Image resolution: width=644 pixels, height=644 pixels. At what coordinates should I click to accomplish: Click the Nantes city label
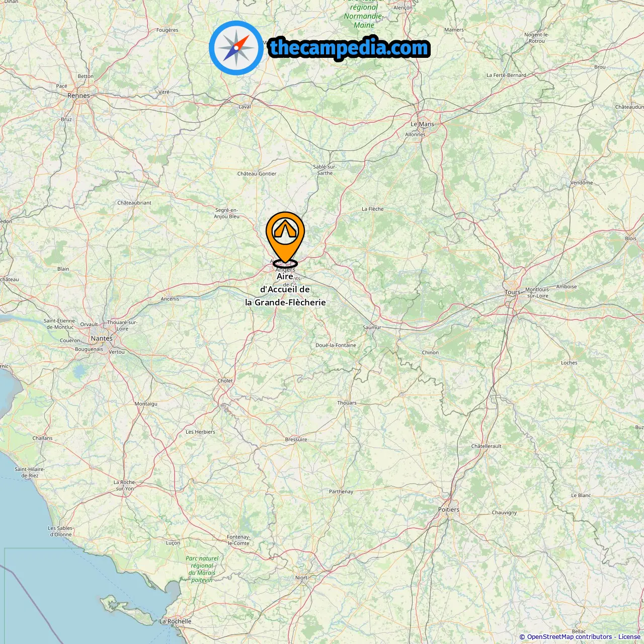(x=102, y=339)
